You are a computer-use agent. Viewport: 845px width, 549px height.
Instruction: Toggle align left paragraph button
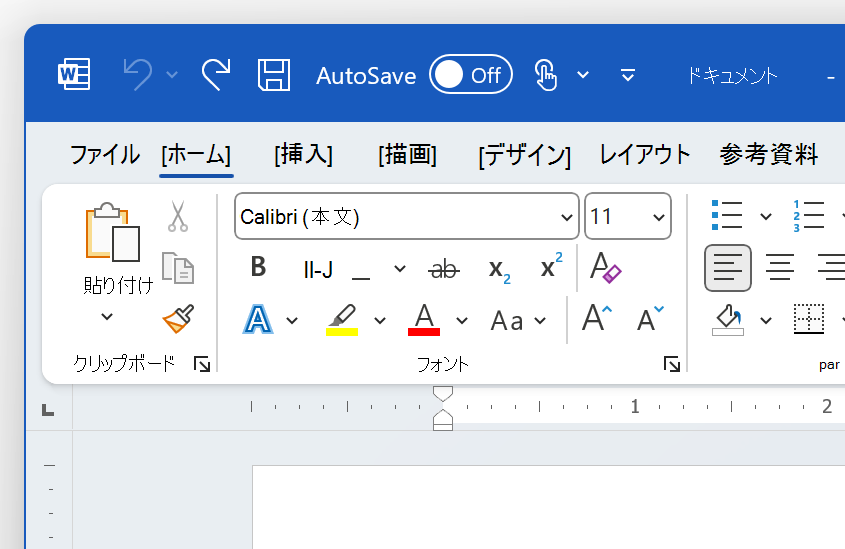[728, 268]
